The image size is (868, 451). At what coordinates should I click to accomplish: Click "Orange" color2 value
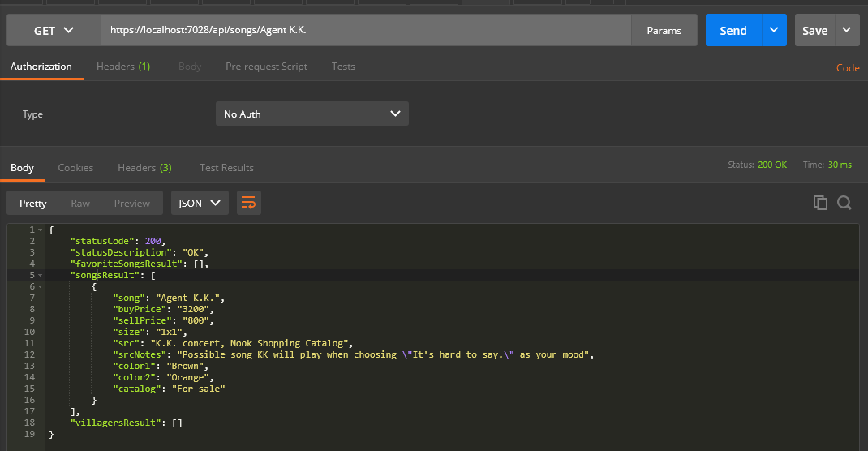pos(187,377)
